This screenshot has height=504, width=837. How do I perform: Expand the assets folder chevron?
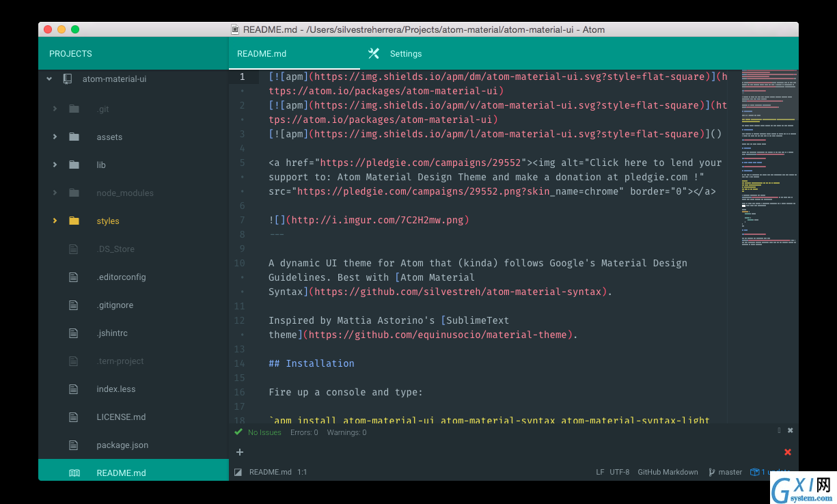point(55,137)
